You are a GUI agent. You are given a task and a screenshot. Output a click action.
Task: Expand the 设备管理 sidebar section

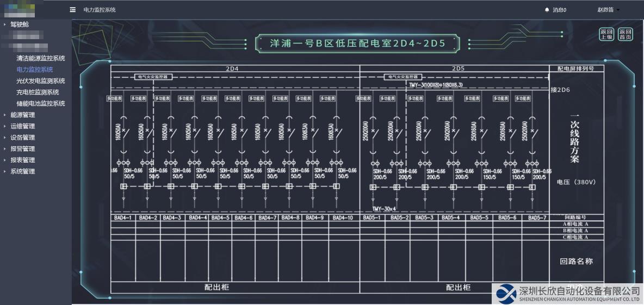tap(22, 138)
